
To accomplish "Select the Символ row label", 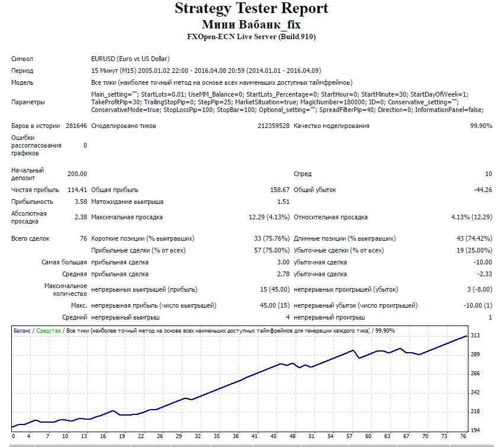I will pos(22,59).
